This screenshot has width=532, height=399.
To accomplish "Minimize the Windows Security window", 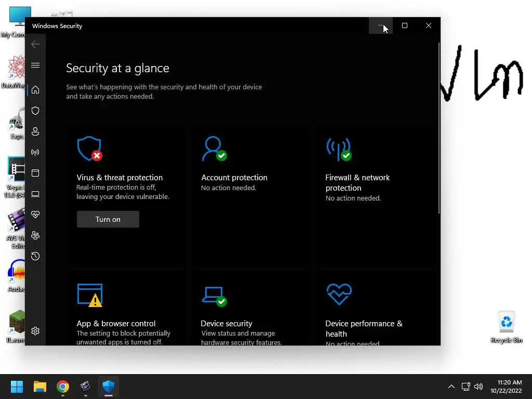I will 381,25.
